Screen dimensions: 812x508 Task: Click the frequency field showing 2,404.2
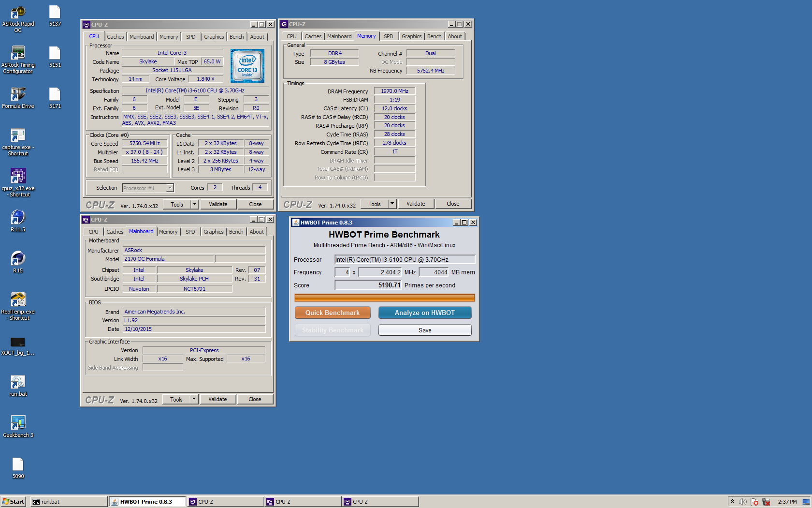(x=380, y=272)
